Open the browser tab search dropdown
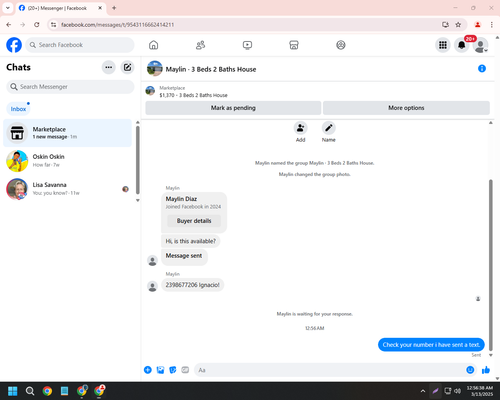This screenshot has width=500, height=400. point(8,8)
